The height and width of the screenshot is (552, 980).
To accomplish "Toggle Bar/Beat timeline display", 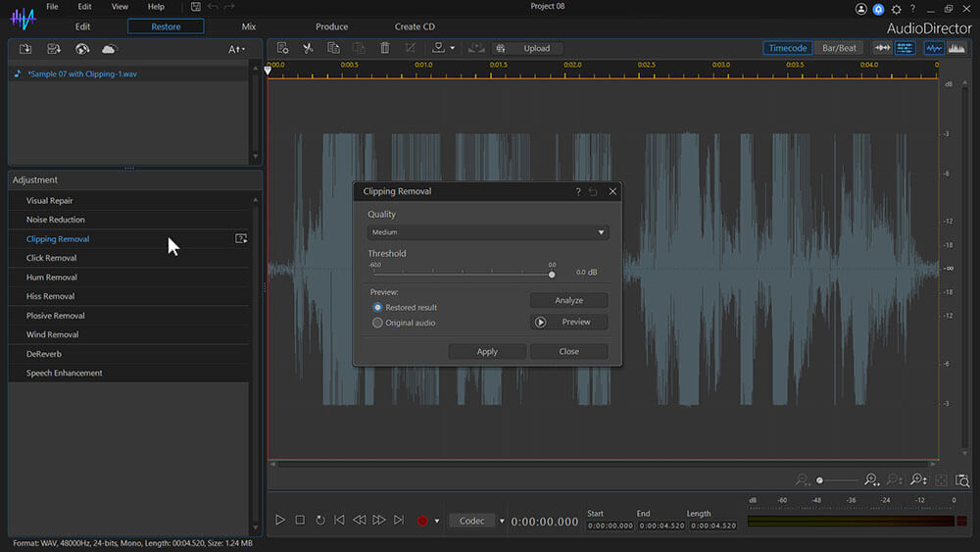I will pos(839,48).
